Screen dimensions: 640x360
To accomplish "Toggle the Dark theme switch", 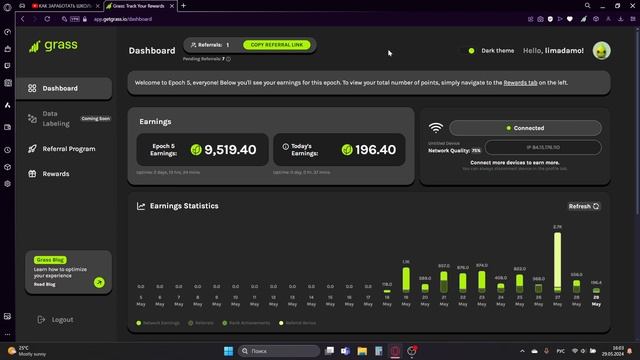I will (x=469, y=51).
